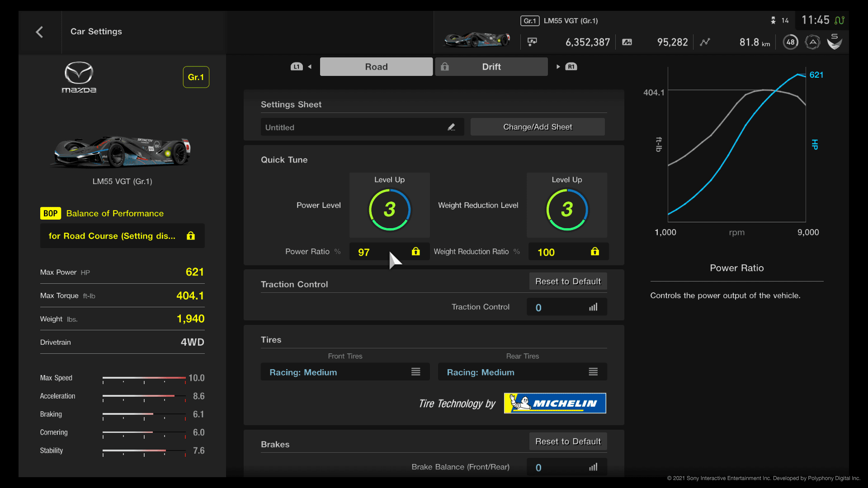Select the Power Ratio value 97
The image size is (868, 488).
coord(390,252)
